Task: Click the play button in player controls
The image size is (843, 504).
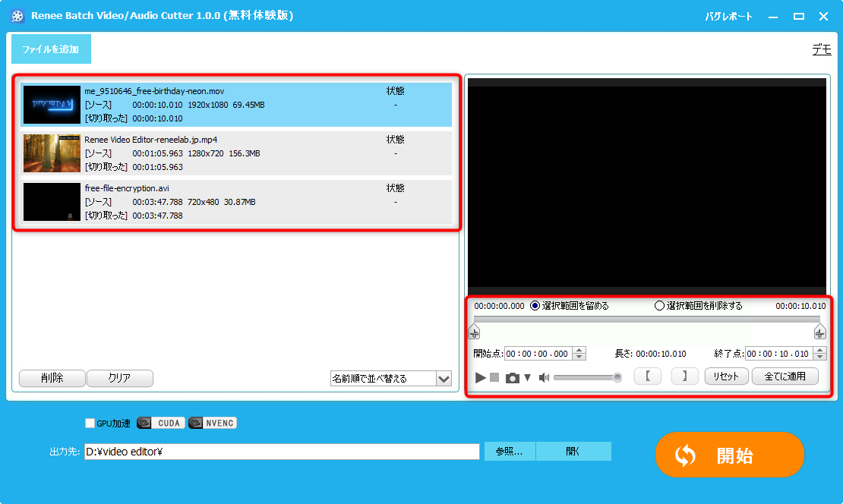Action: pyautogui.click(x=480, y=378)
